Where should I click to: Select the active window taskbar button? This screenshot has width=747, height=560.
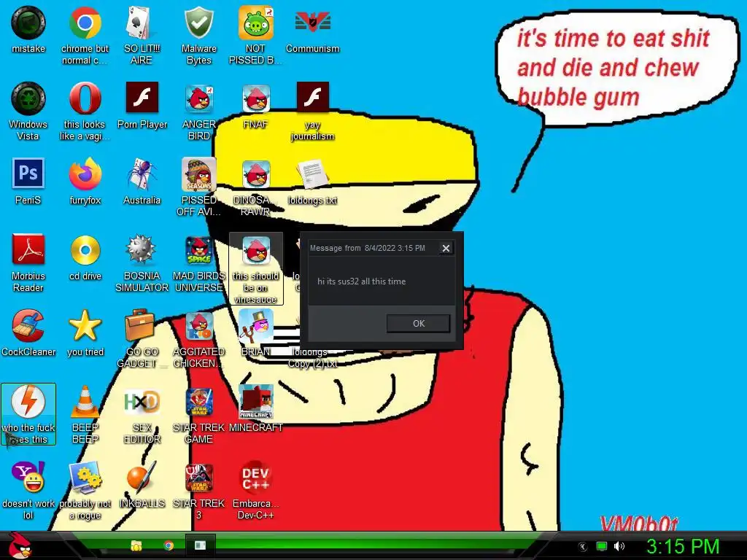[200, 545]
